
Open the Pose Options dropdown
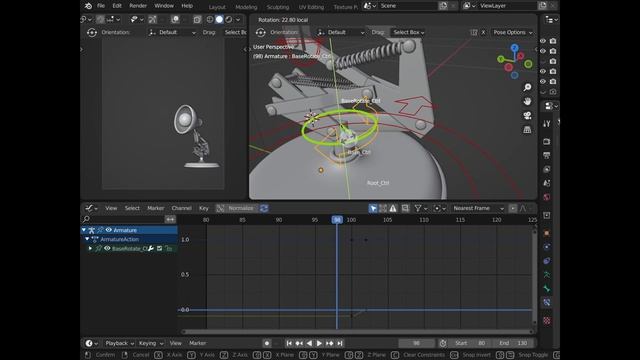[513, 32]
